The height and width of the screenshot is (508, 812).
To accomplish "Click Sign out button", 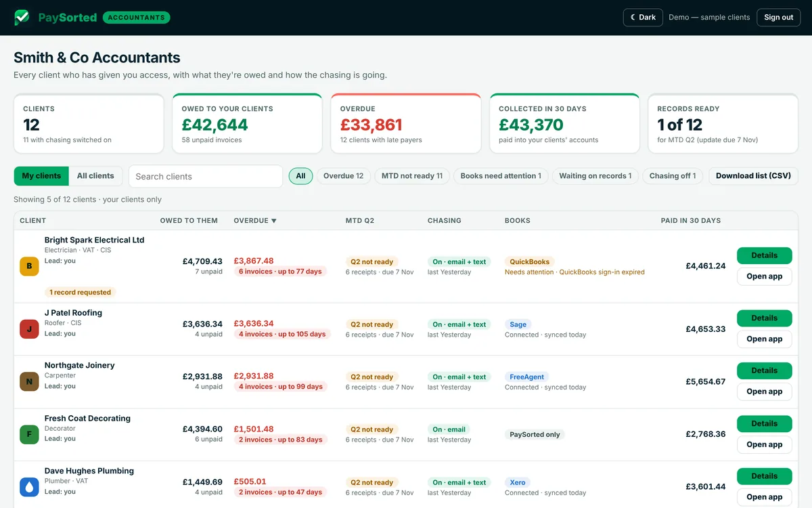I will [779, 18].
